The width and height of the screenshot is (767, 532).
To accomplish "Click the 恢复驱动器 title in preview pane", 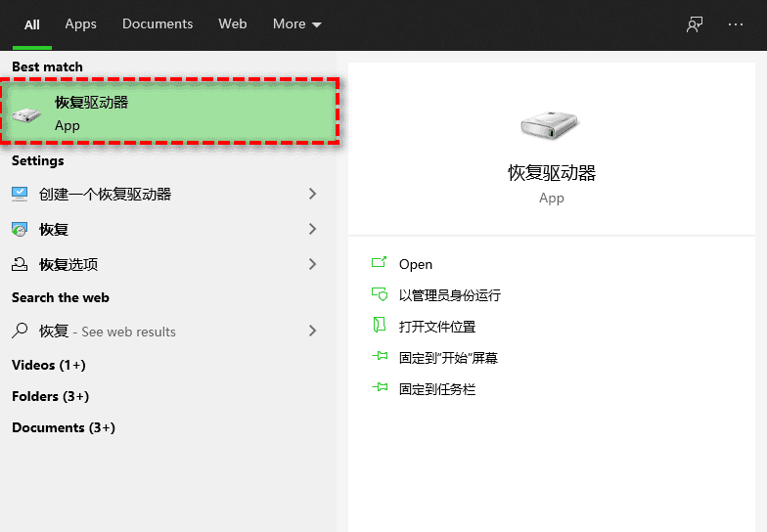I will pos(552,173).
